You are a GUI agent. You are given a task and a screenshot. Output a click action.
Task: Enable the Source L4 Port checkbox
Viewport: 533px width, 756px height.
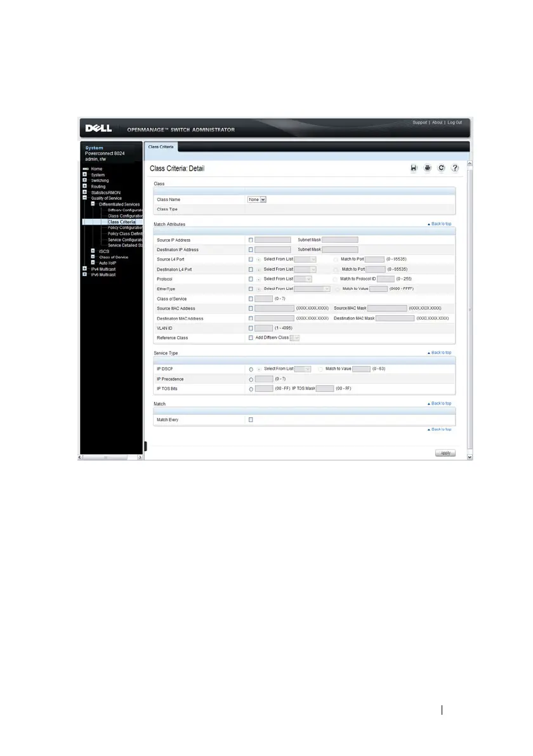click(251, 259)
